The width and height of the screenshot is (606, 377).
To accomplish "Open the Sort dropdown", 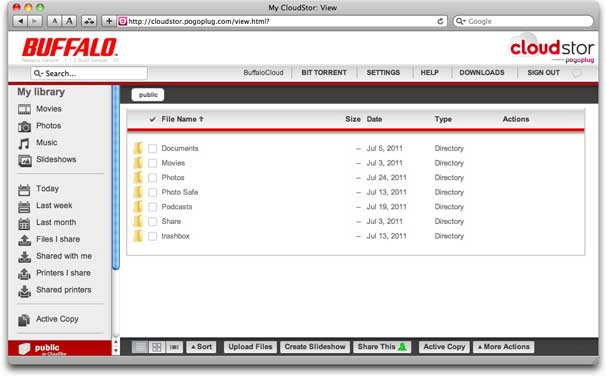I will coord(201,347).
